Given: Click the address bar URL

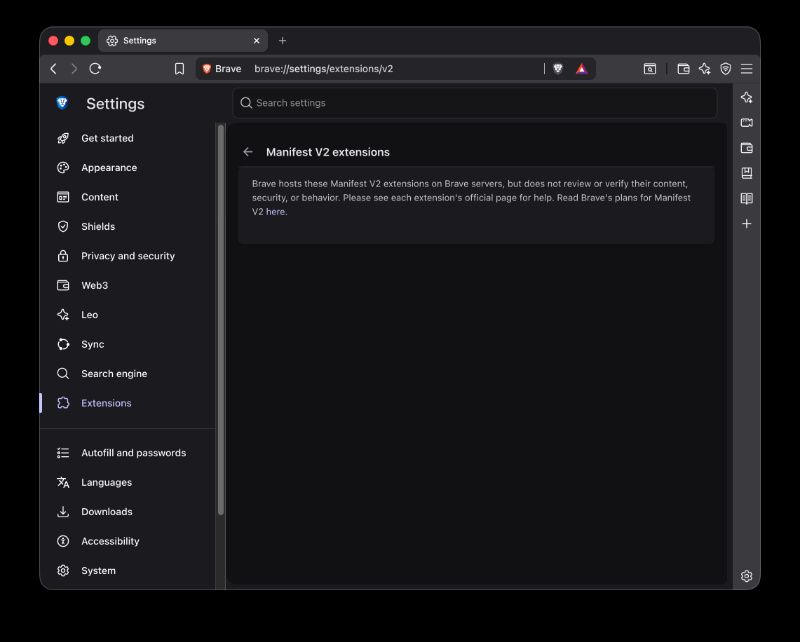Looking at the screenshot, I should 323,68.
